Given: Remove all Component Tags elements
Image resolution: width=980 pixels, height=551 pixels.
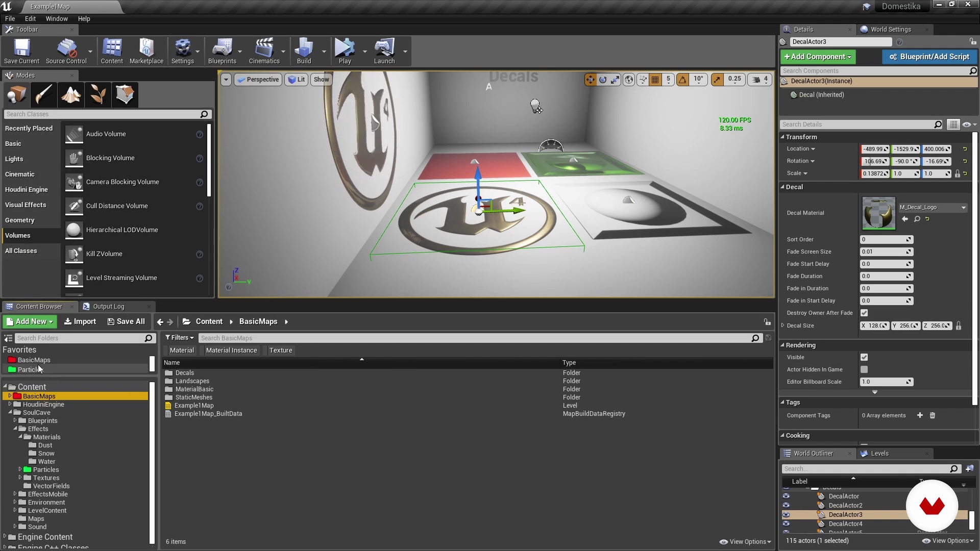Looking at the screenshot, I should coord(932,415).
